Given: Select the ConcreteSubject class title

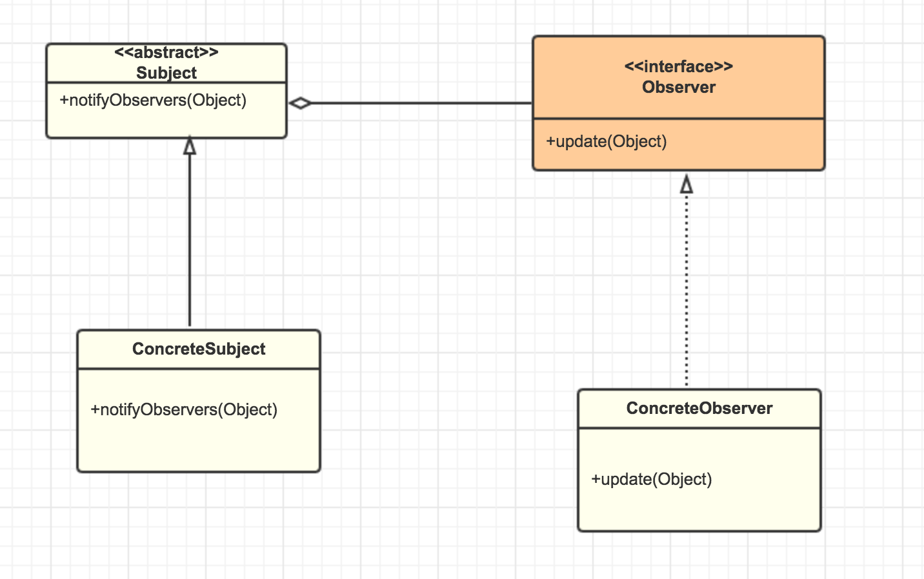Looking at the screenshot, I should [x=199, y=349].
